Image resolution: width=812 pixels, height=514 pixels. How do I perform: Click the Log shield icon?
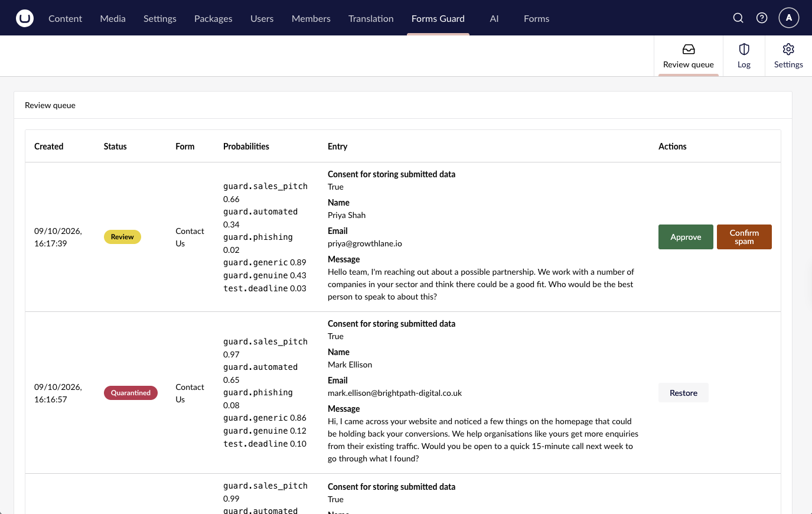pyautogui.click(x=744, y=49)
